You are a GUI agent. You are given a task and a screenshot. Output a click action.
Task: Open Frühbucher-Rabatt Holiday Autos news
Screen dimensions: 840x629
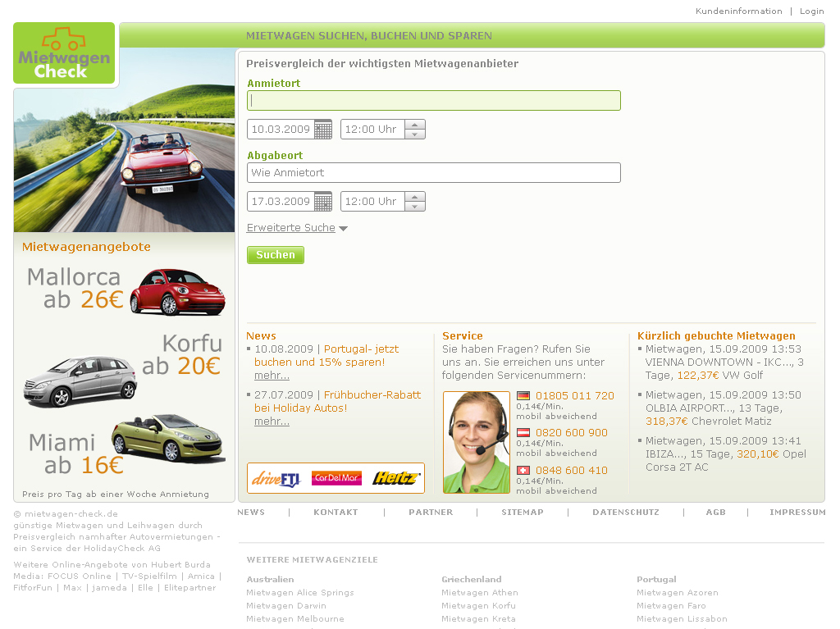tap(337, 401)
